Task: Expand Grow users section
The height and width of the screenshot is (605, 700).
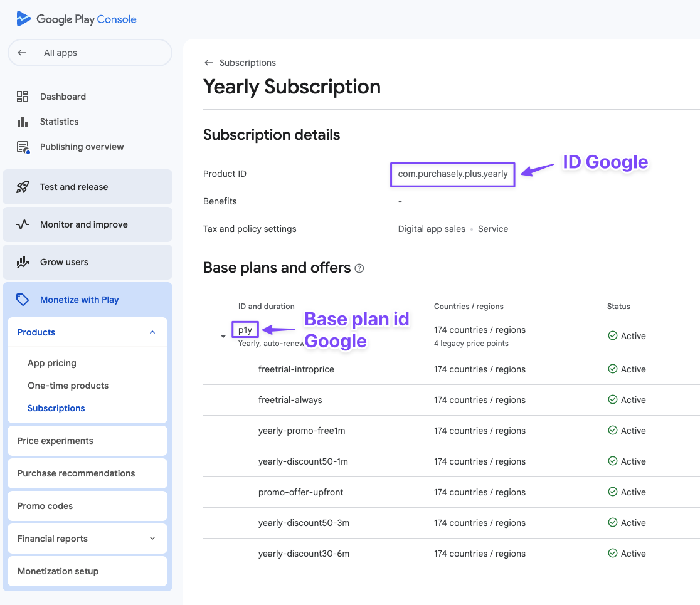Action: (88, 262)
